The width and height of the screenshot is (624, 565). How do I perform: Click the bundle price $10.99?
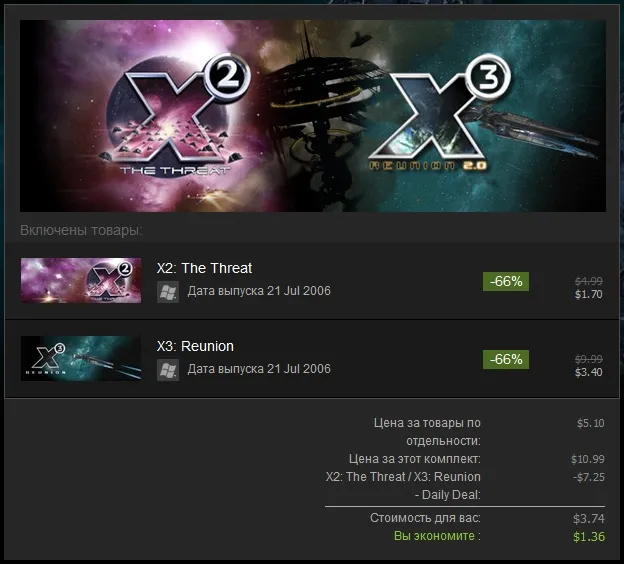click(x=587, y=459)
